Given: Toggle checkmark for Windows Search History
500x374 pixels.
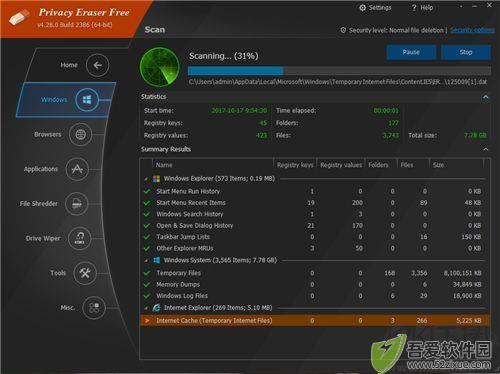Looking at the screenshot, I should click(146, 214).
